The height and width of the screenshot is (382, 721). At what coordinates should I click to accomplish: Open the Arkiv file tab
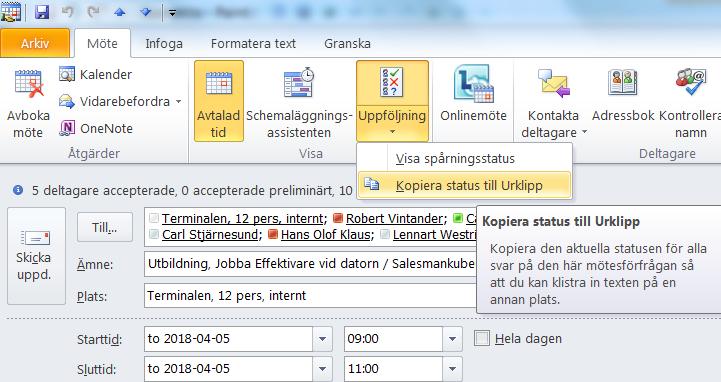35,43
